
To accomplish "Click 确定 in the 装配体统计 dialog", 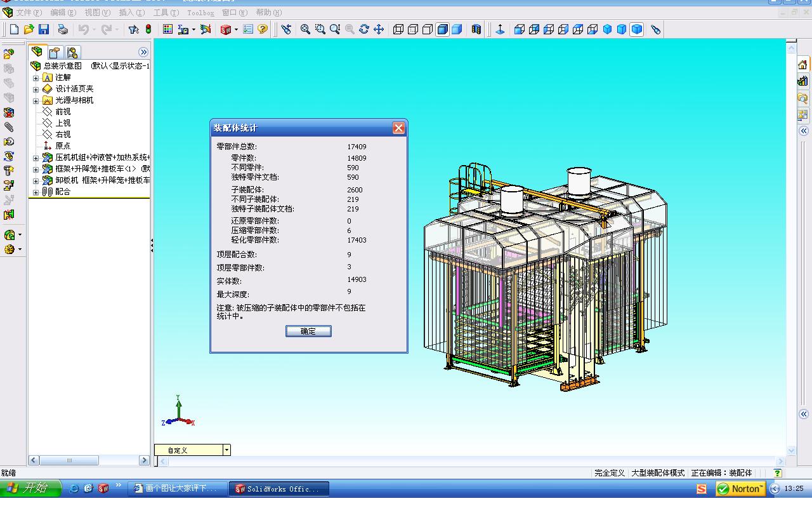I will tap(308, 331).
